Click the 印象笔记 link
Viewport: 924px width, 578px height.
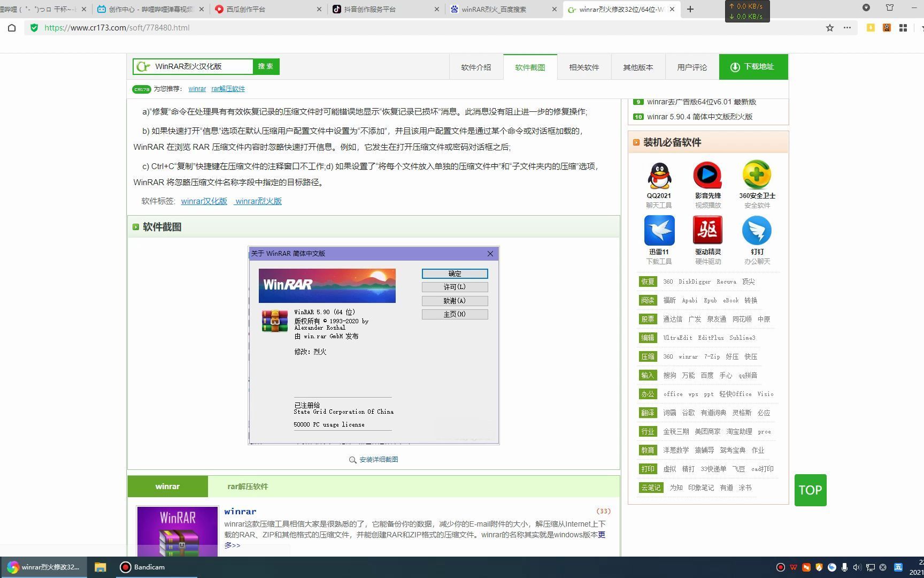click(x=701, y=488)
